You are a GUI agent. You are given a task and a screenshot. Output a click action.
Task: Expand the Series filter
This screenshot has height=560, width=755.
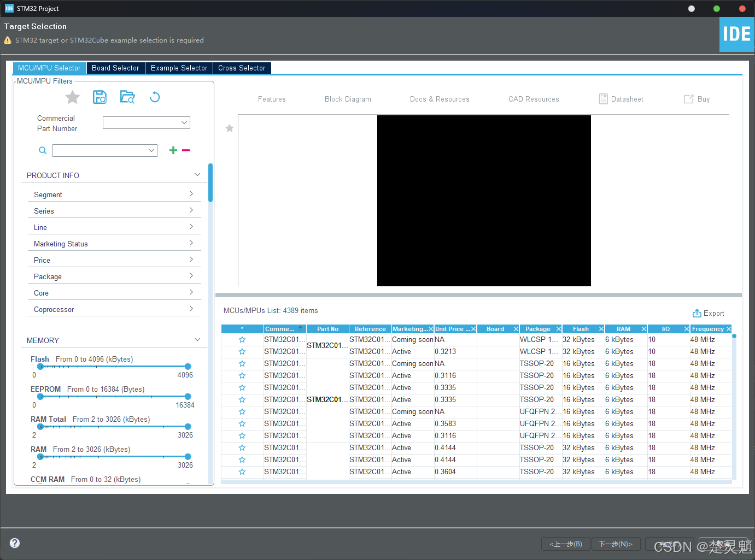191,210
